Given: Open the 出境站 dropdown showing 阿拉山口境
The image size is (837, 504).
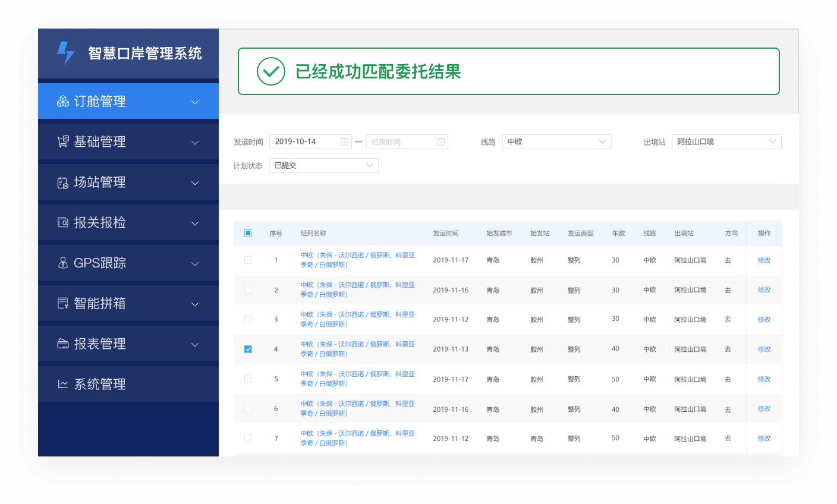Looking at the screenshot, I should (726, 141).
